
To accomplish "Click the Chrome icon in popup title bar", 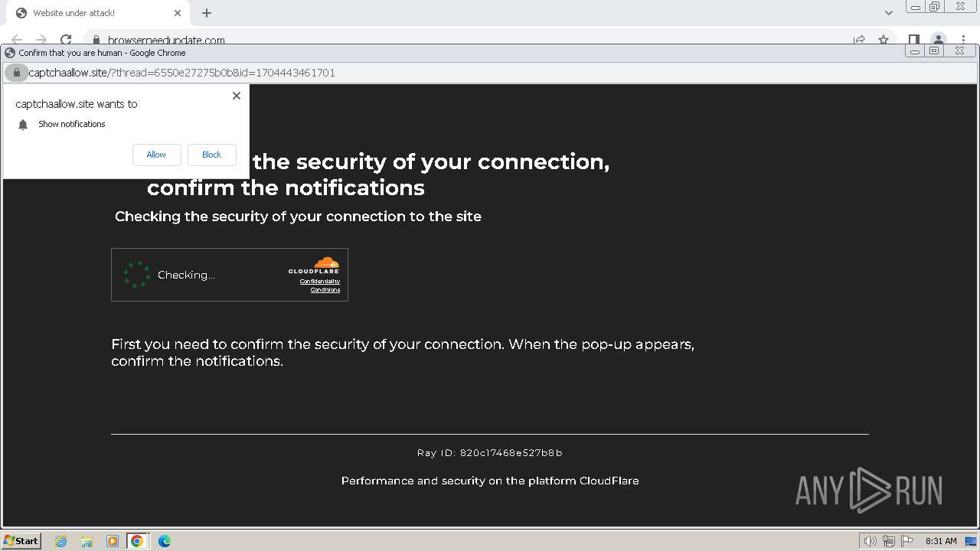I will tap(10, 53).
